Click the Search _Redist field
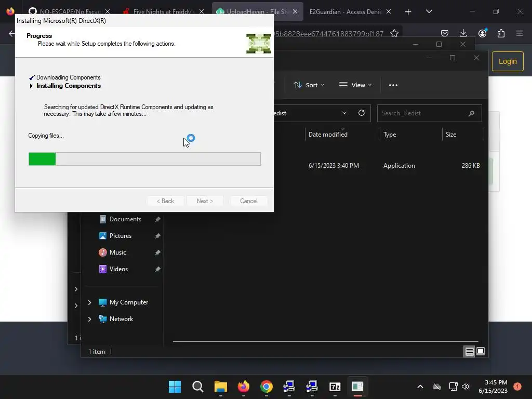 429,113
